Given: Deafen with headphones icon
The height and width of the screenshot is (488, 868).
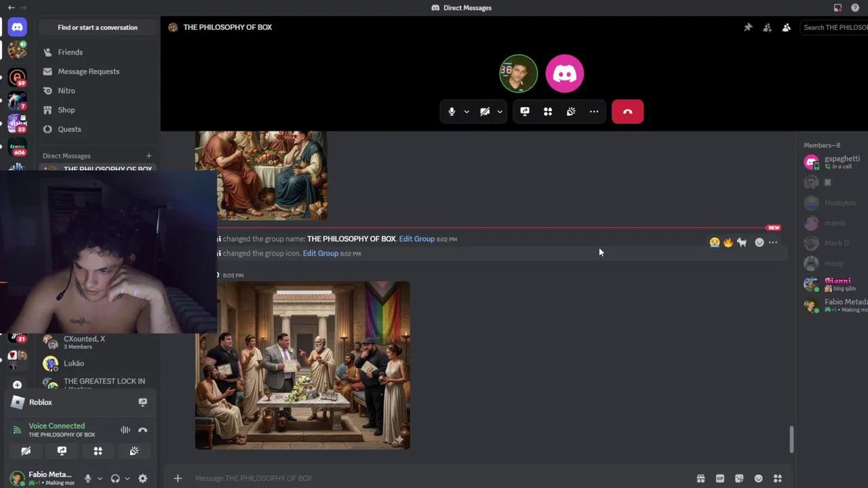Looking at the screenshot, I should pos(115,479).
